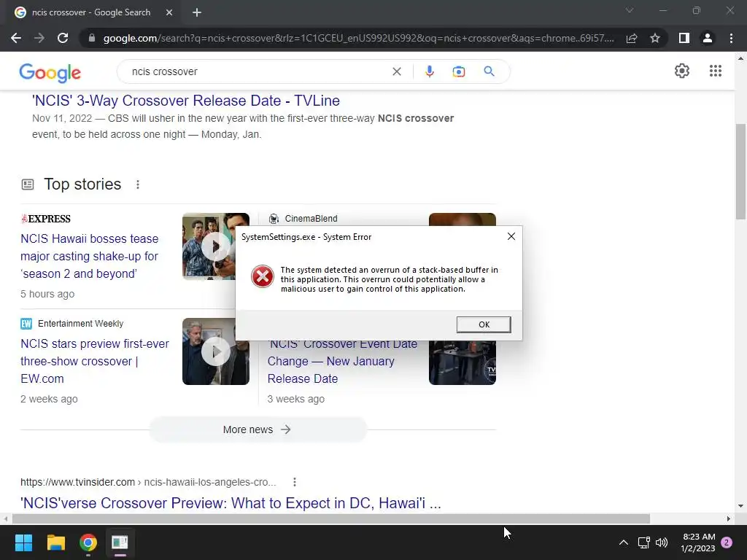Open the Chrome three-dot menu
The width and height of the screenshot is (747, 560).
click(731, 38)
